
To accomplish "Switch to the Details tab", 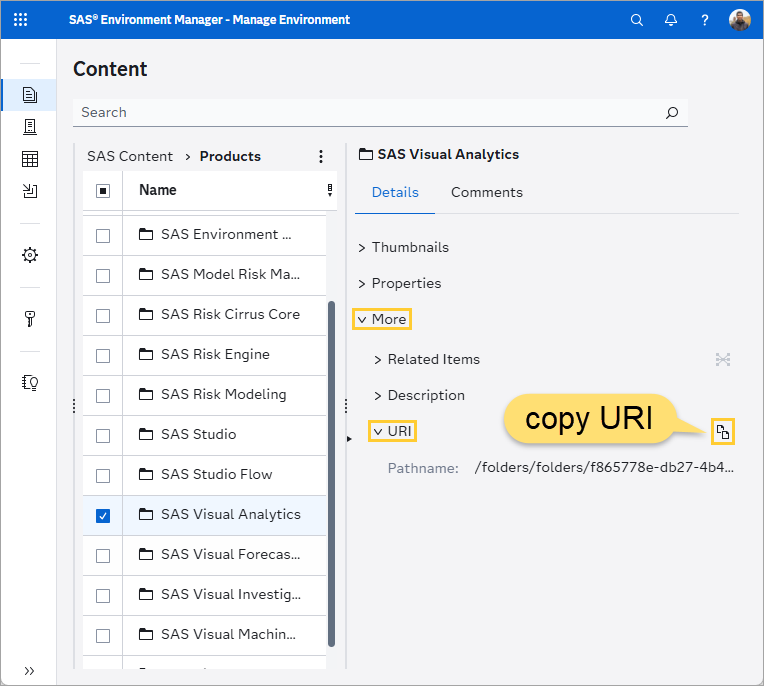I will 395,192.
